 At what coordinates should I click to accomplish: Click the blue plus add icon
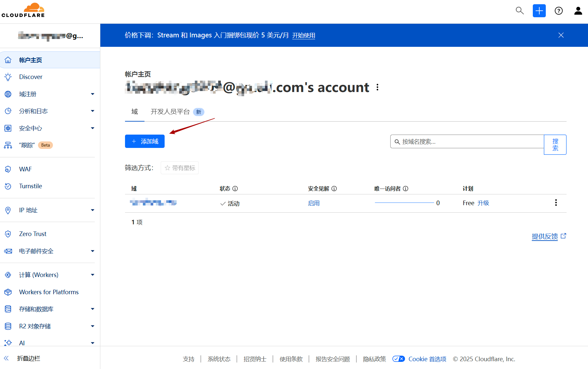pyautogui.click(x=539, y=11)
